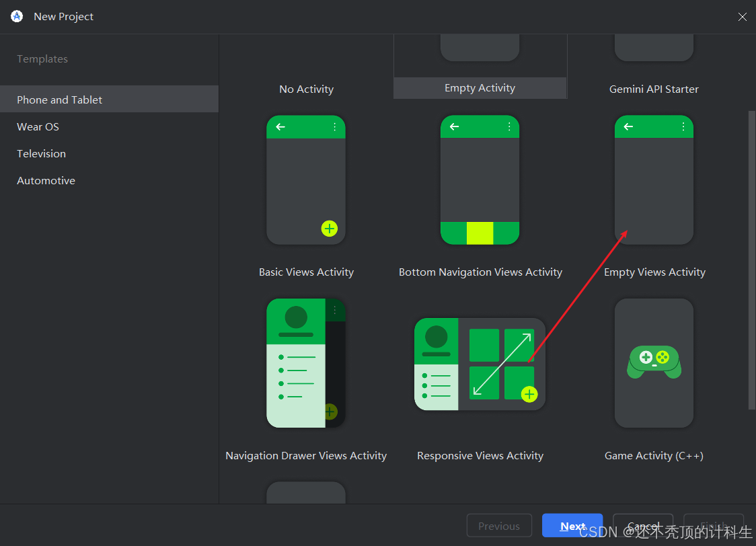The image size is (756, 546).
Task: Switch to Automotive templates
Action: pyautogui.click(x=110, y=180)
